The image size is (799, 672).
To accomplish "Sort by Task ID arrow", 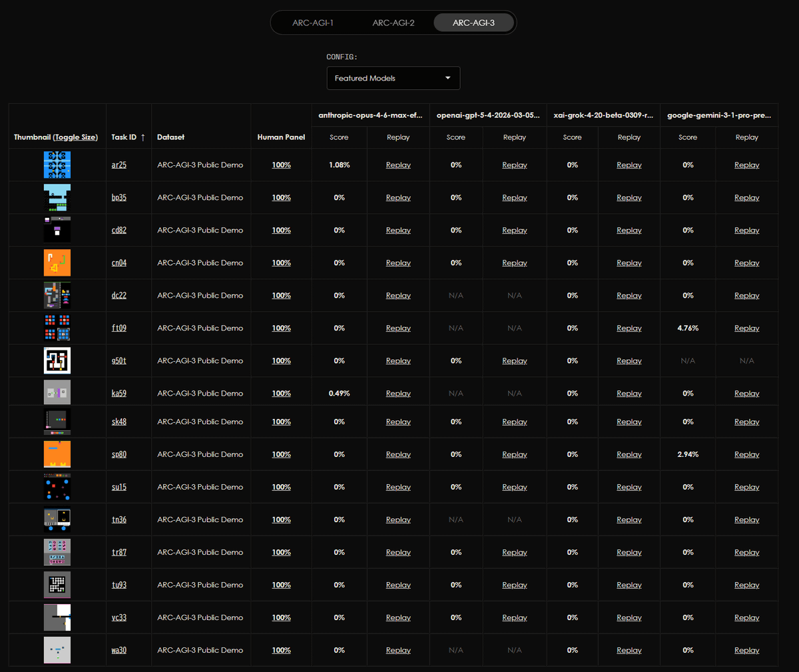I will point(142,137).
